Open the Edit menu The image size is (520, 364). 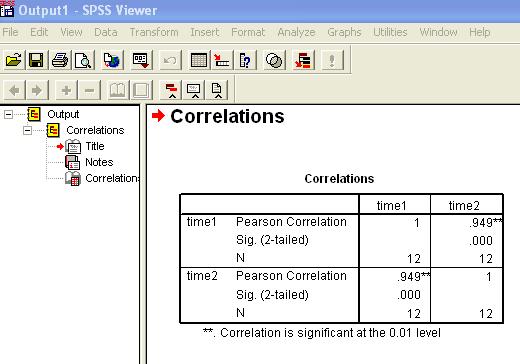click(39, 32)
